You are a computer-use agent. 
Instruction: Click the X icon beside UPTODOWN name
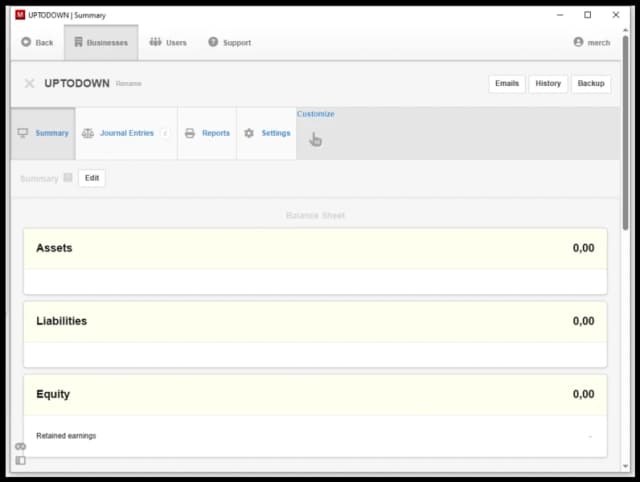29,83
